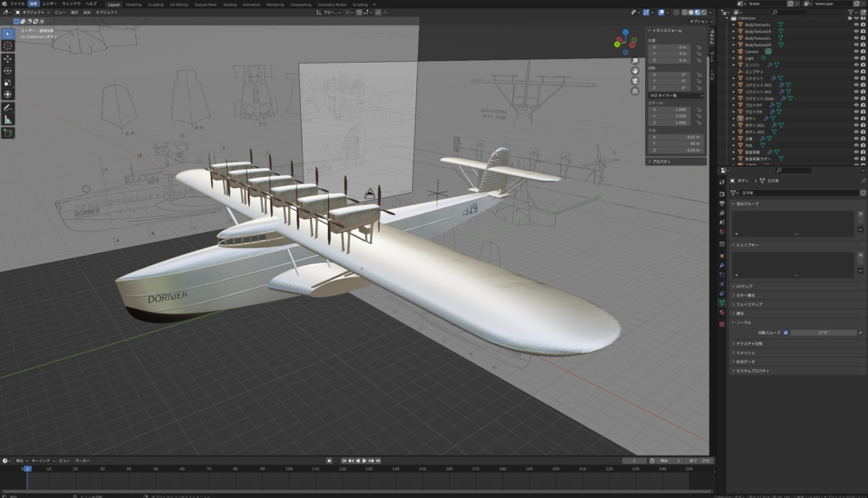The image size is (868, 498).
Task: Click the viewport navigation axis gizmo
Action: (626, 42)
